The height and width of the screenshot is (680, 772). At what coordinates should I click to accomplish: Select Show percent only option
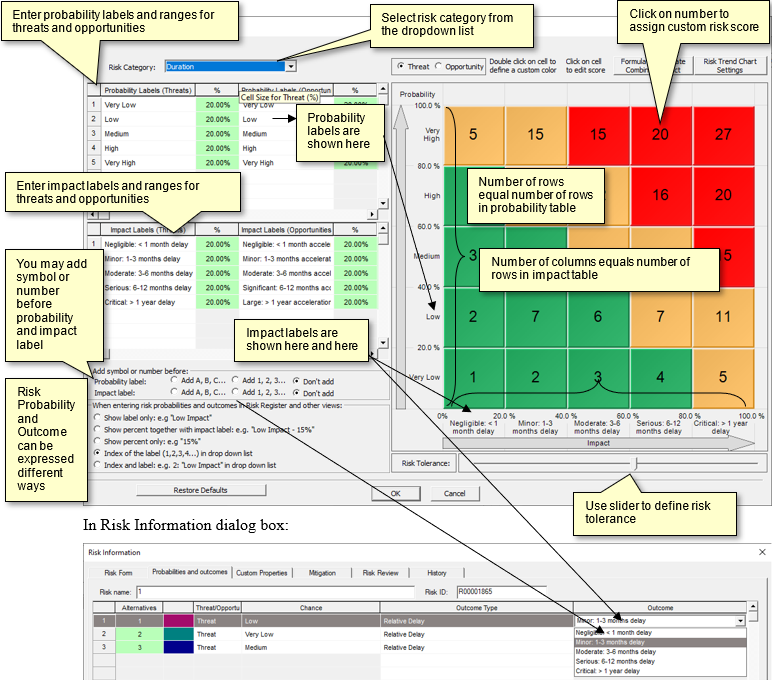pos(97,441)
